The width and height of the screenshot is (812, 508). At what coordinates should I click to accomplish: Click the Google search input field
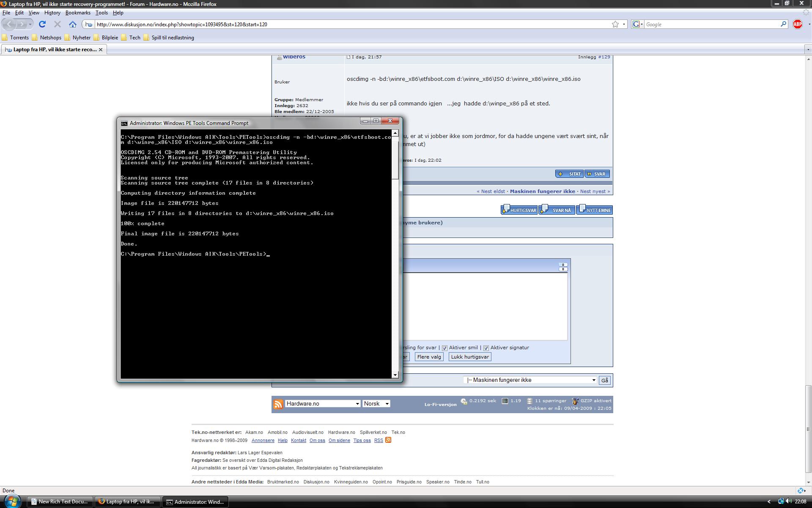712,24
